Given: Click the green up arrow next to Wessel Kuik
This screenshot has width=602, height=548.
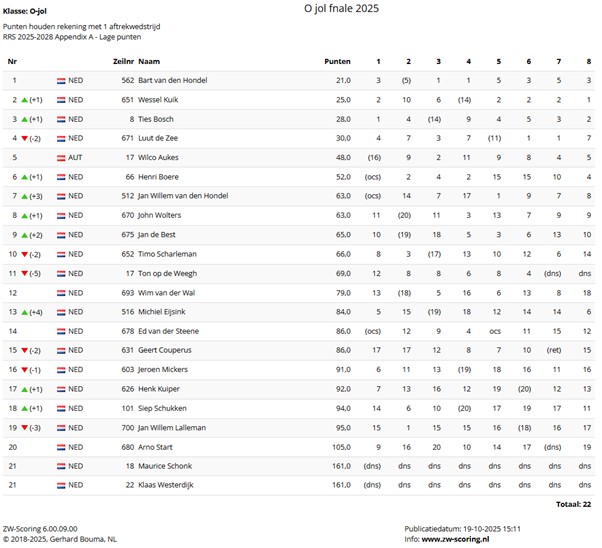Looking at the screenshot, I should [x=22, y=99].
